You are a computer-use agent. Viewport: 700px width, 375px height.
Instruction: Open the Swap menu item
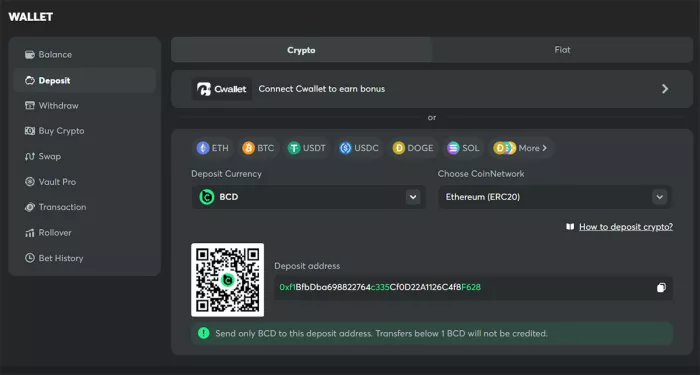[x=85, y=156]
